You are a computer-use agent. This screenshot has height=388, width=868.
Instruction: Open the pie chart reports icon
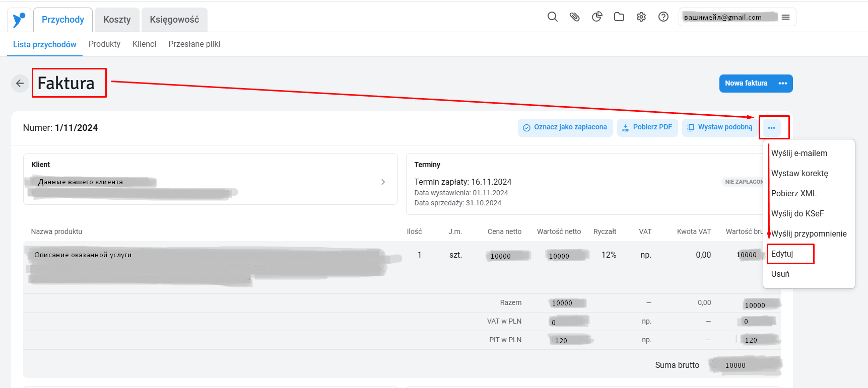(x=597, y=17)
